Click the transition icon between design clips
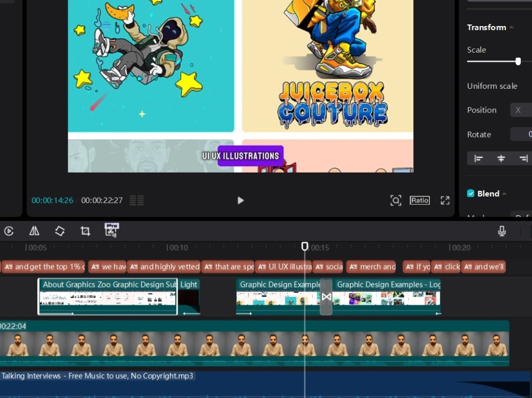 click(327, 297)
